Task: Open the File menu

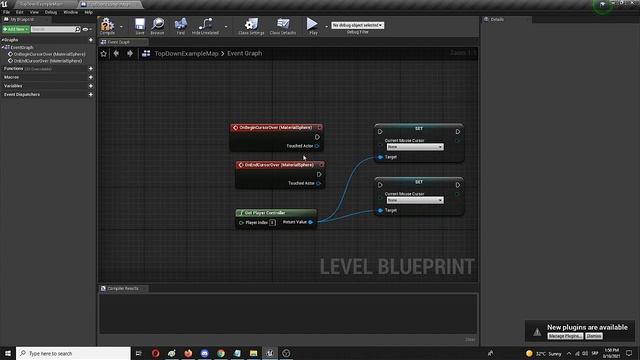Action: pos(6,12)
